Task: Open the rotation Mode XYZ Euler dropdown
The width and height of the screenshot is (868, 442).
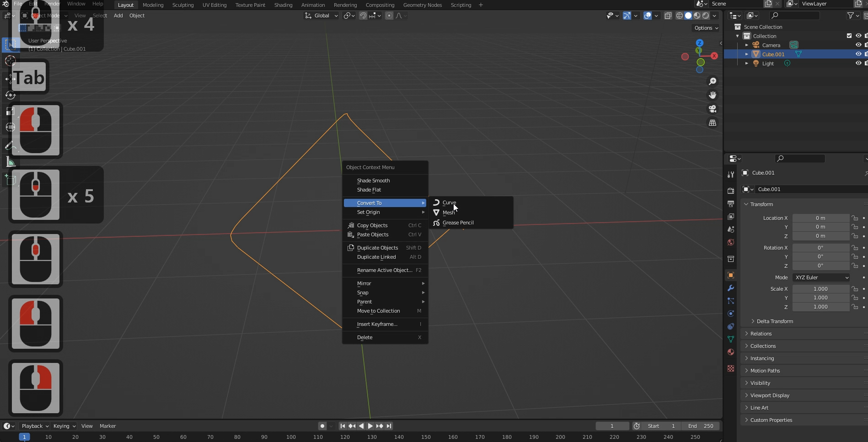Action: tap(821, 277)
